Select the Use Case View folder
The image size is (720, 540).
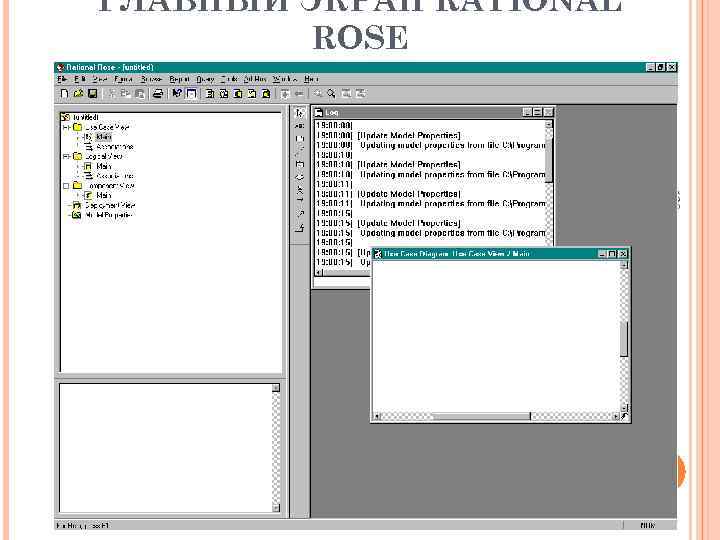[x=107, y=127]
